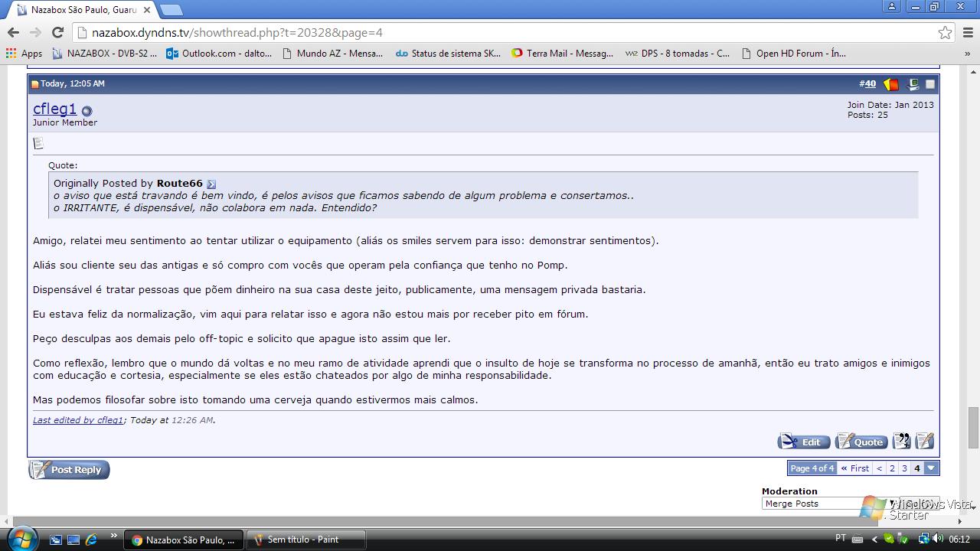
Task: Click the horizontal scroll left arrow
Action: 6,521
